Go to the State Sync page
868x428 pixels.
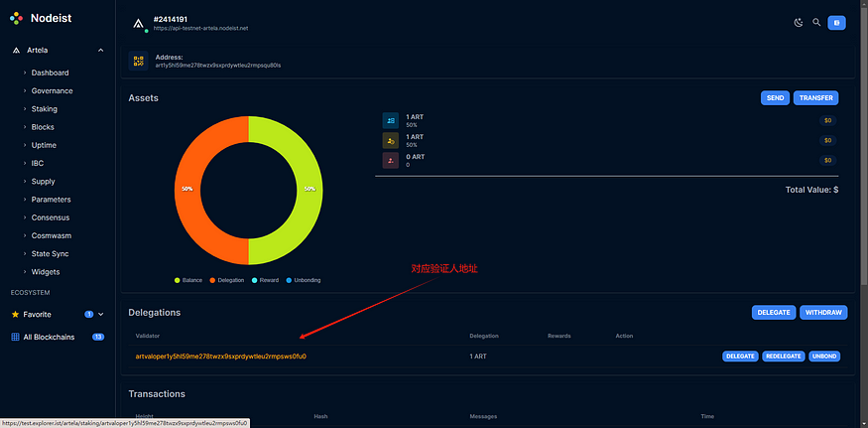coord(50,254)
